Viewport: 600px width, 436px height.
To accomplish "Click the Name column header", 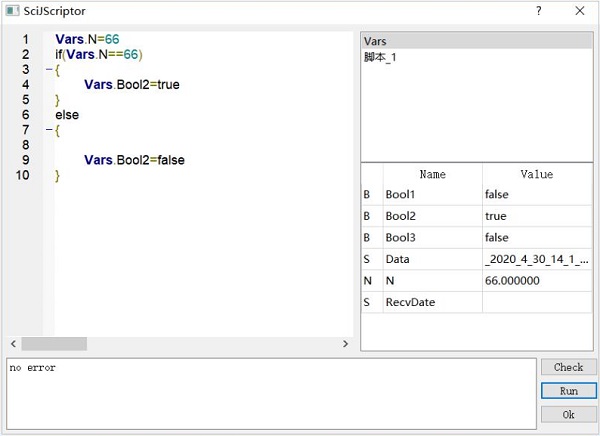I will pos(433,174).
